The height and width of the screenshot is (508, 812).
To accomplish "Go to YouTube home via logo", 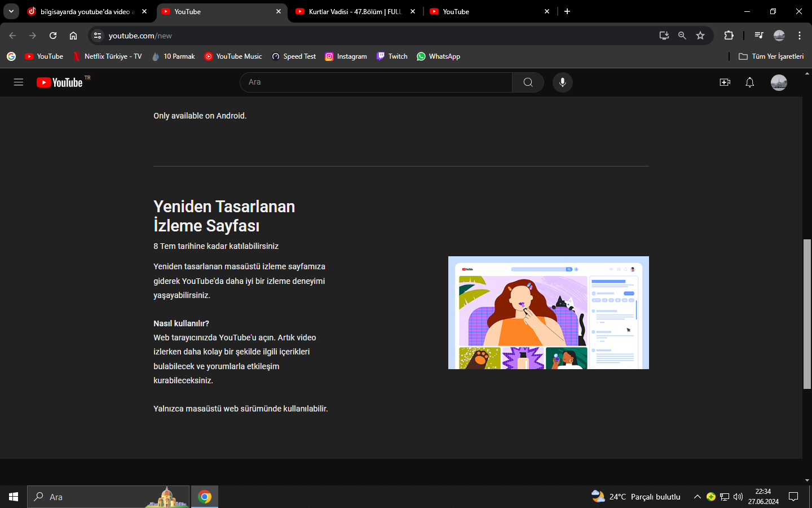I will pyautogui.click(x=60, y=82).
